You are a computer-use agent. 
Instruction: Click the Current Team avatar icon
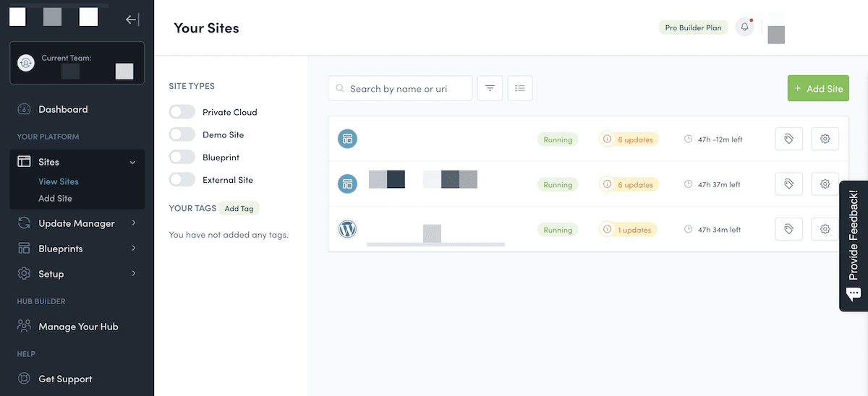tap(26, 63)
